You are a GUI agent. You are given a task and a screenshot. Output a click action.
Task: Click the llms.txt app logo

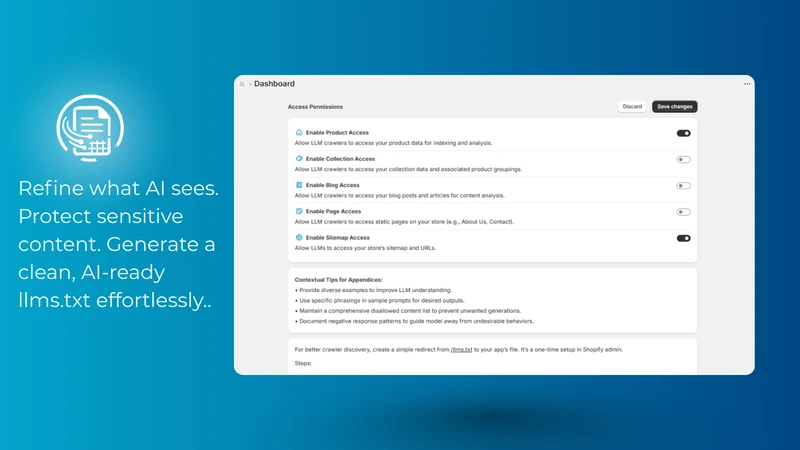(x=90, y=128)
